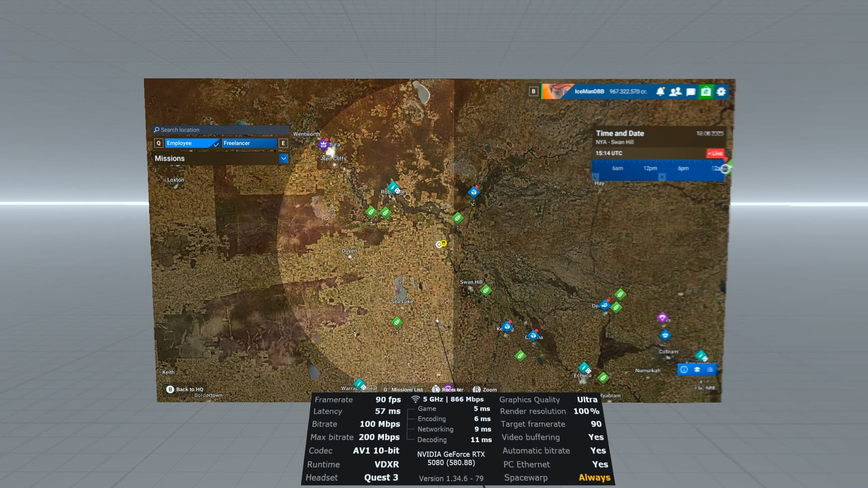Select blue marker directly above Cobram
This screenshot has width=868, height=488.
point(665,335)
